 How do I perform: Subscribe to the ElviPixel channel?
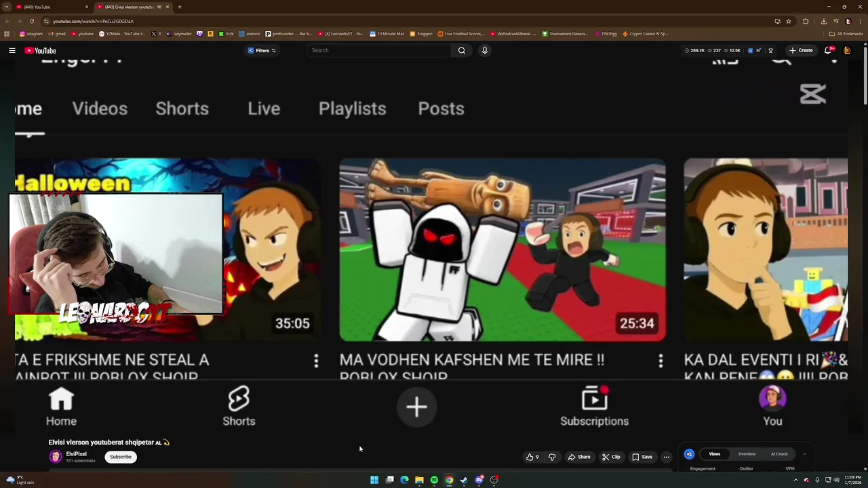(121, 457)
